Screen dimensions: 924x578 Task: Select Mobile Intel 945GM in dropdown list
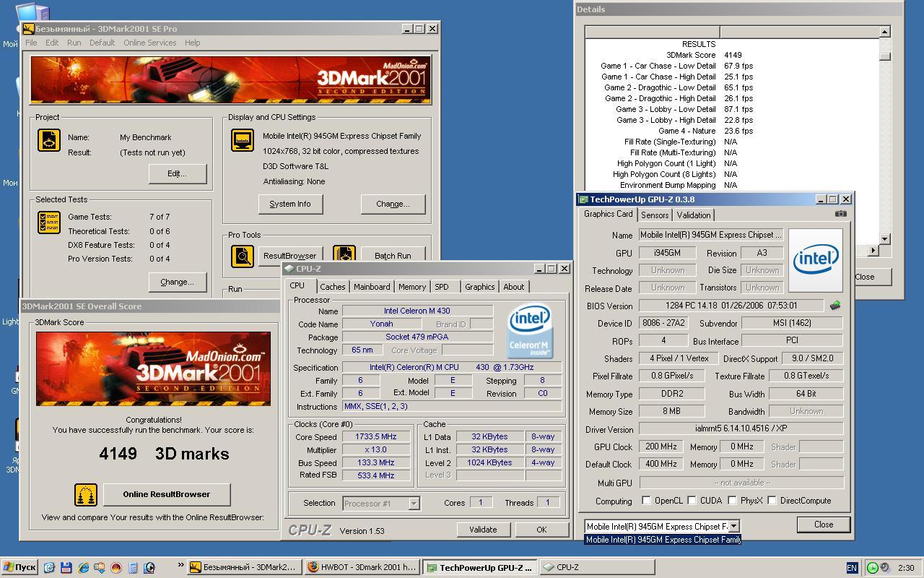click(x=662, y=540)
